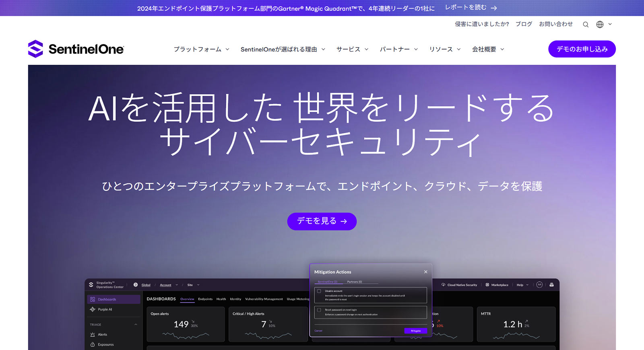The width and height of the screenshot is (644, 350).
Task: Switch to the Endpoints dashboard tab
Action: point(205,299)
